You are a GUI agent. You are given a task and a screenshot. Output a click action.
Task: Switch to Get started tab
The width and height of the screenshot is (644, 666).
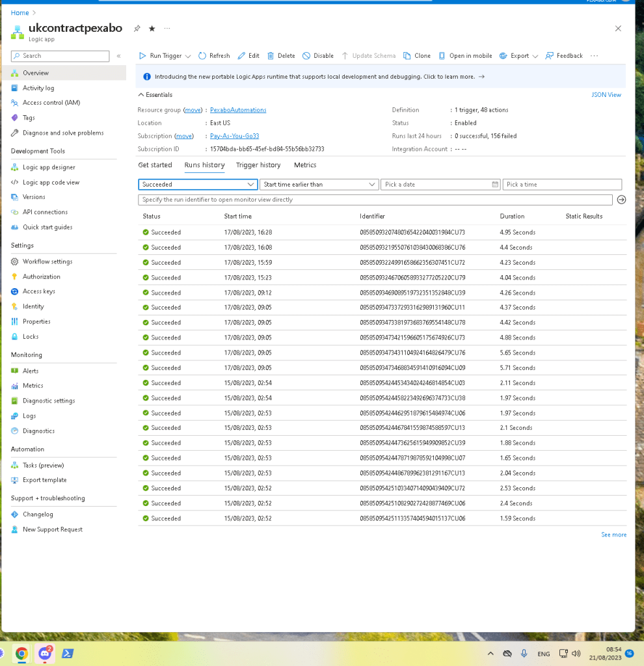click(x=155, y=165)
